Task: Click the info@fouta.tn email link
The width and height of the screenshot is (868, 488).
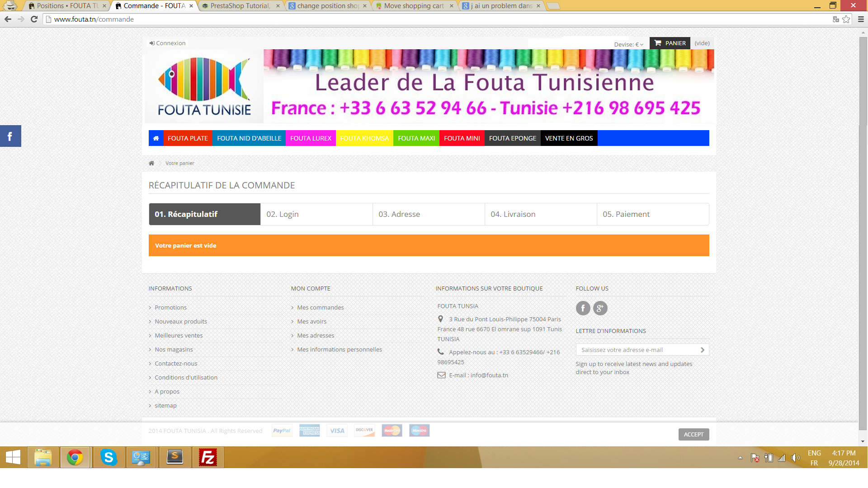Action: pyautogui.click(x=489, y=375)
